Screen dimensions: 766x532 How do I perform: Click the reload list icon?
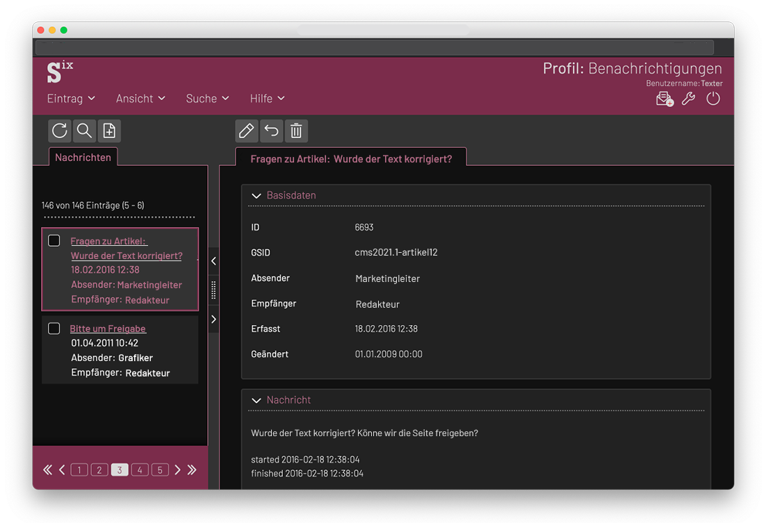tap(60, 131)
